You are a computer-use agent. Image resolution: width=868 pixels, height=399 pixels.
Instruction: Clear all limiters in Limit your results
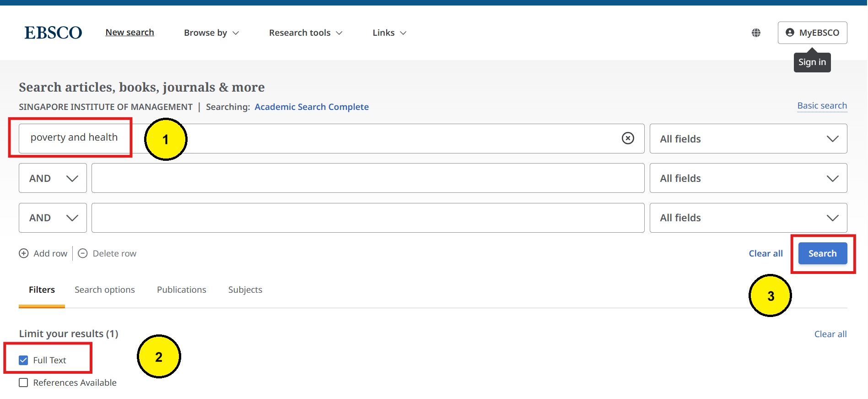coord(830,334)
